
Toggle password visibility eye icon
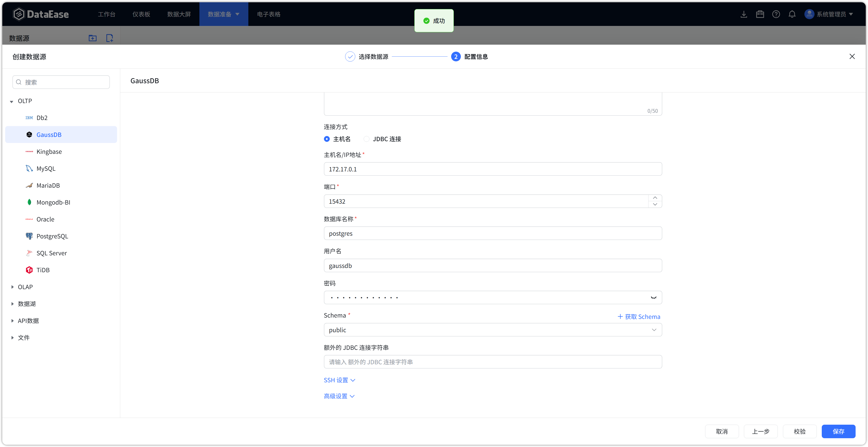(653, 298)
